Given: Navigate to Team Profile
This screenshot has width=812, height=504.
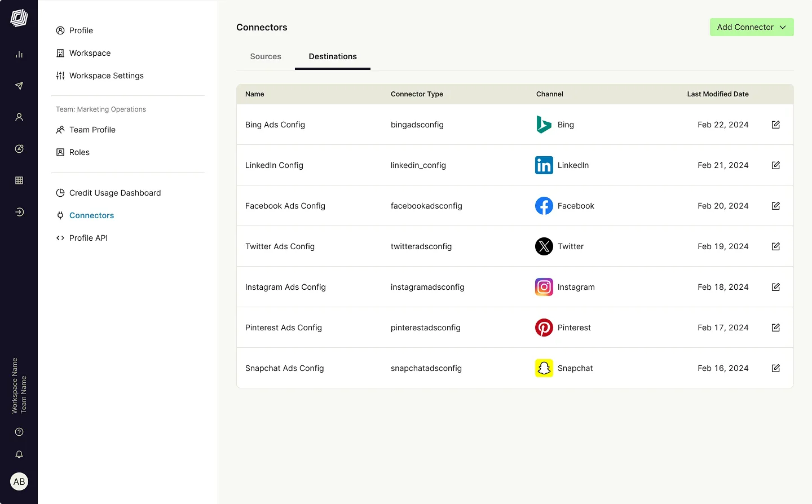Looking at the screenshot, I should click(92, 130).
